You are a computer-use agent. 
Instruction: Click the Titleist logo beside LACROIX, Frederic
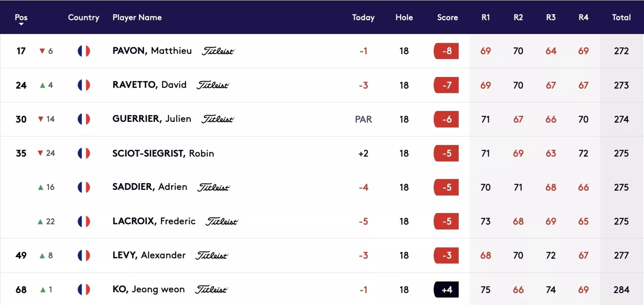222,221
